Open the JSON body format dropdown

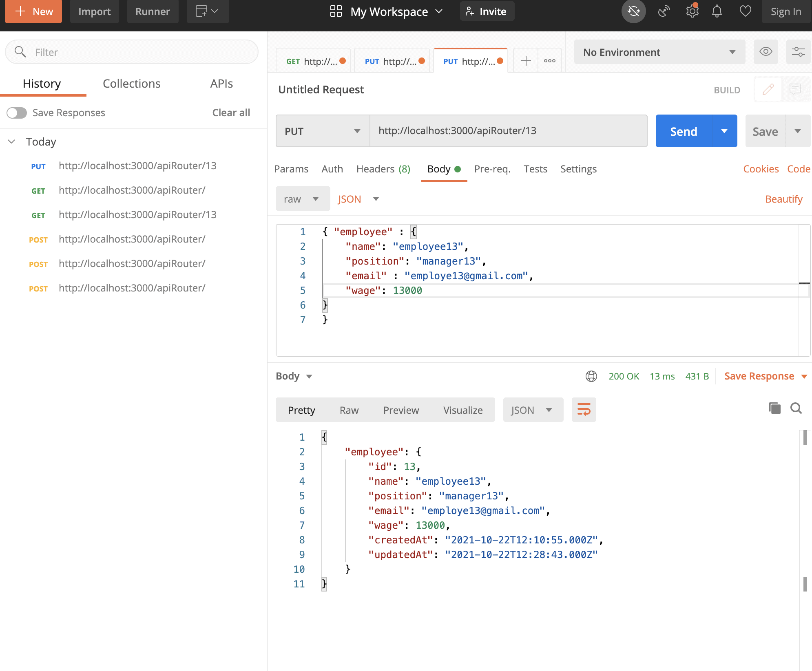[358, 199]
